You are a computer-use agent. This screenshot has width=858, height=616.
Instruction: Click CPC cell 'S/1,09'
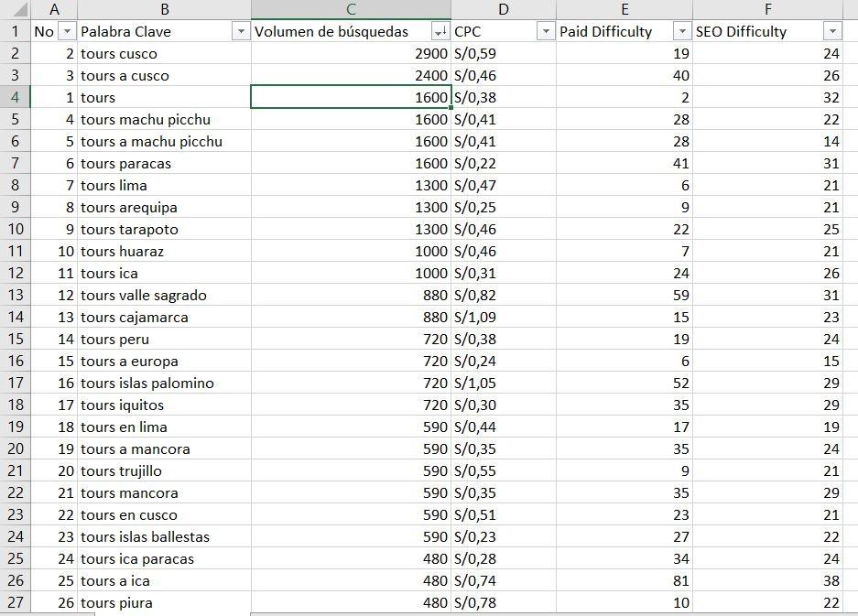504,317
